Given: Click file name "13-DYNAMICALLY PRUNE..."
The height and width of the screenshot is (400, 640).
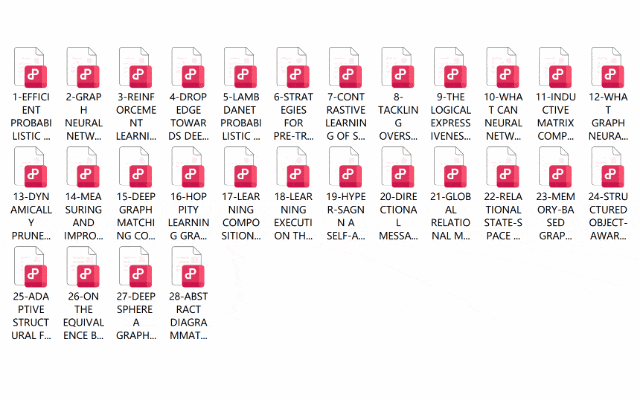Looking at the screenshot, I should (31, 216).
